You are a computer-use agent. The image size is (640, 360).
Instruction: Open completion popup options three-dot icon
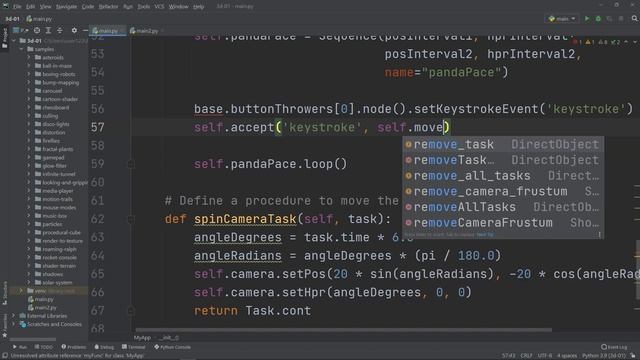pos(599,235)
